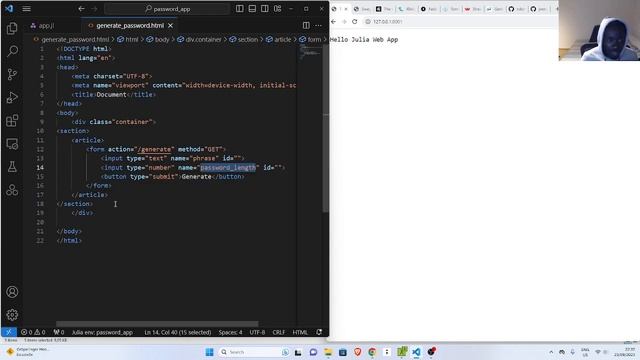Open Windows Start menu
This screenshot has height=360, width=640.
[x=209, y=352]
